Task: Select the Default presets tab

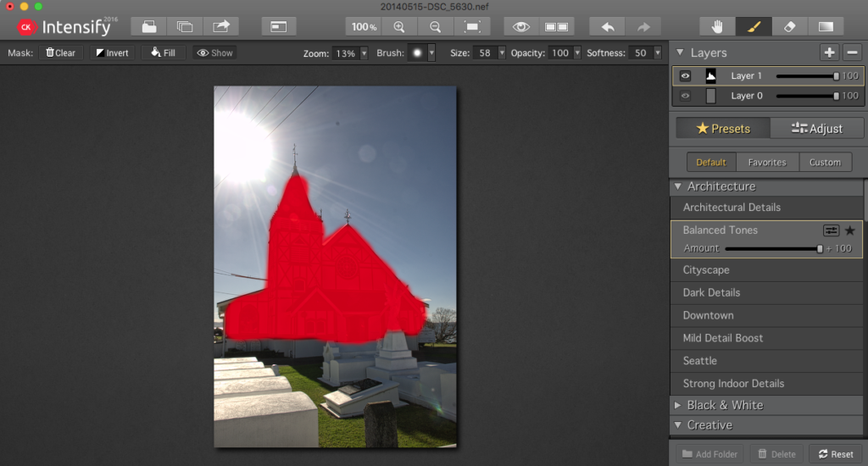Action: [x=711, y=162]
